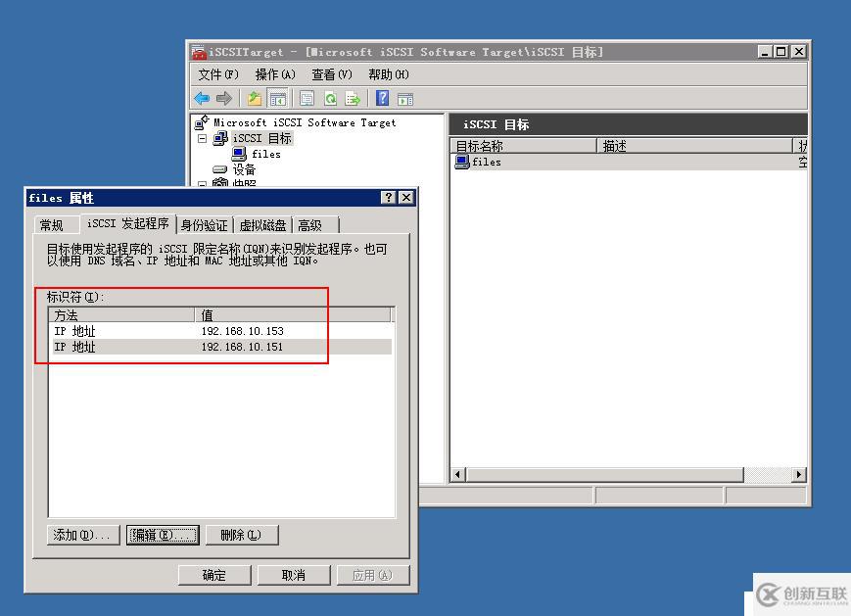This screenshot has width=851, height=616.
Task: Select the iSCSI 目标 tree node
Action: point(262,138)
